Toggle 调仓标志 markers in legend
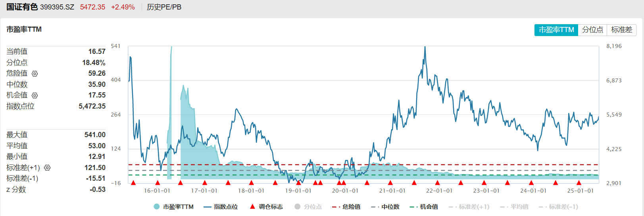The image size is (644, 216). tap(266, 206)
